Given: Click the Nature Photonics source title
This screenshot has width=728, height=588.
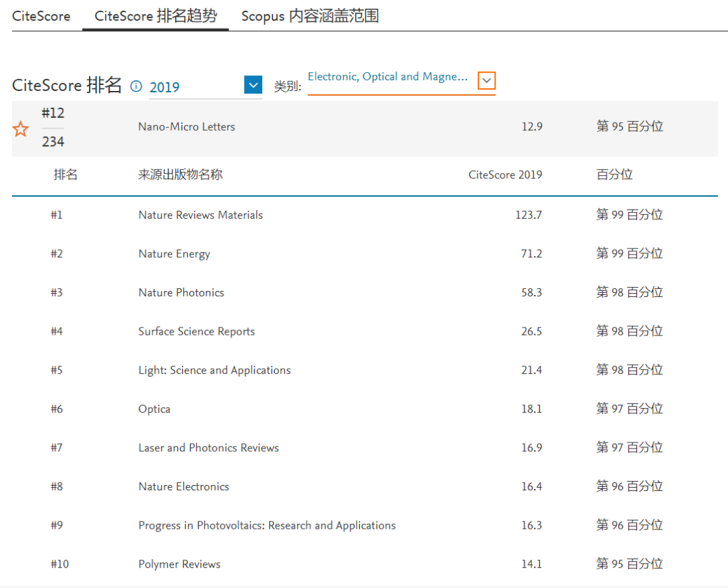Looking at the screenshot, I should click(x=181, y=292).
